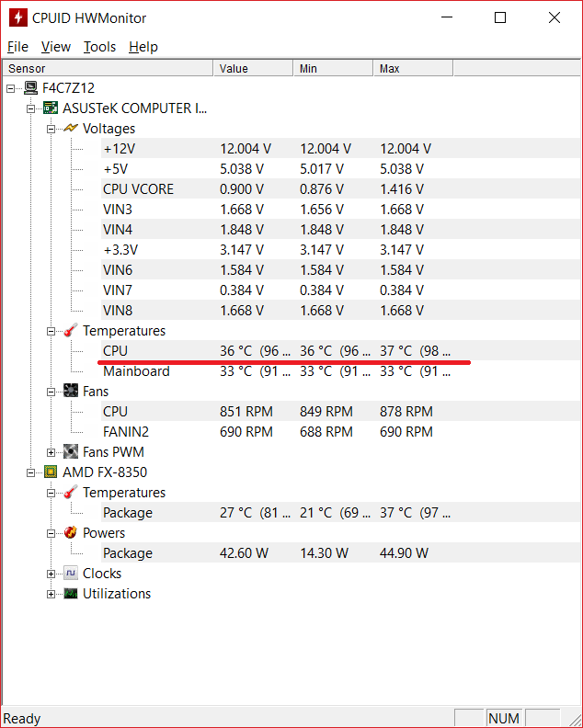Viewport: 583px width, 728px height.
Task: Open the File menu
Action: pyautogui.click(x=17, y=47)
